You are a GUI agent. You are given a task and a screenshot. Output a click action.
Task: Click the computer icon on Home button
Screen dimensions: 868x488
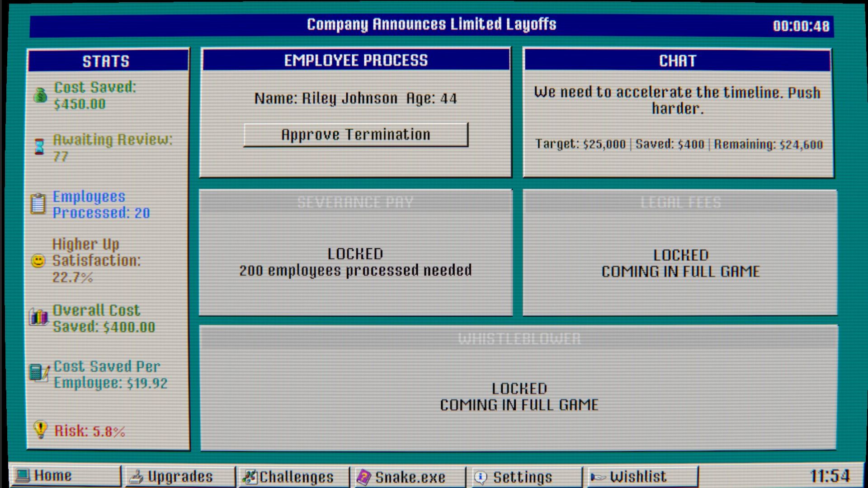[x=22, y=476]
